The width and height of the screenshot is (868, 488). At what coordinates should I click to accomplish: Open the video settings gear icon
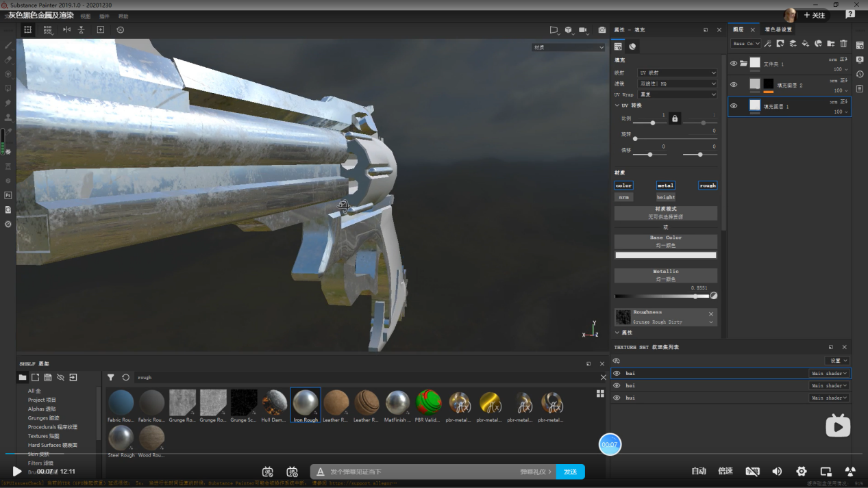coord(802,471)
